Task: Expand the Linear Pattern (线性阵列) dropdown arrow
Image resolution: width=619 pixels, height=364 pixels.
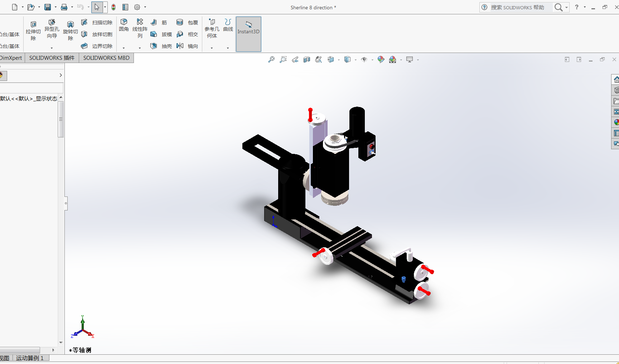Action: [x=140, y=48]
